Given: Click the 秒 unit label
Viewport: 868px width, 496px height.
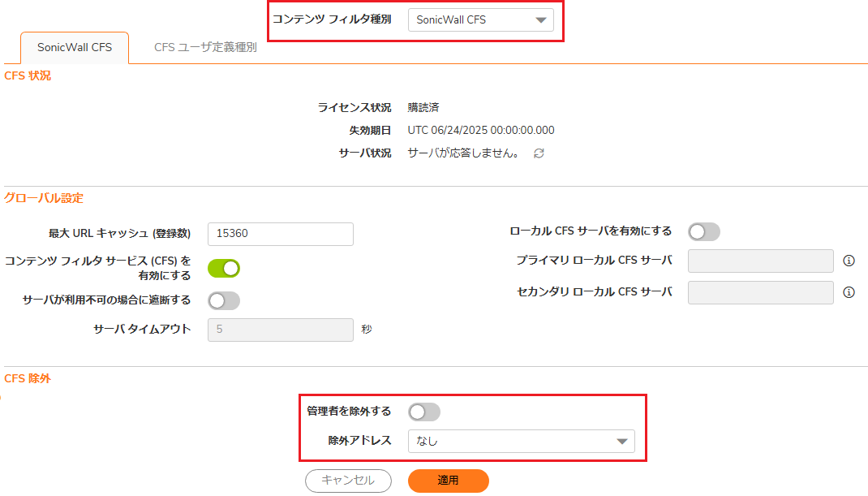Looking at the screenshot, I should (367, 330).
